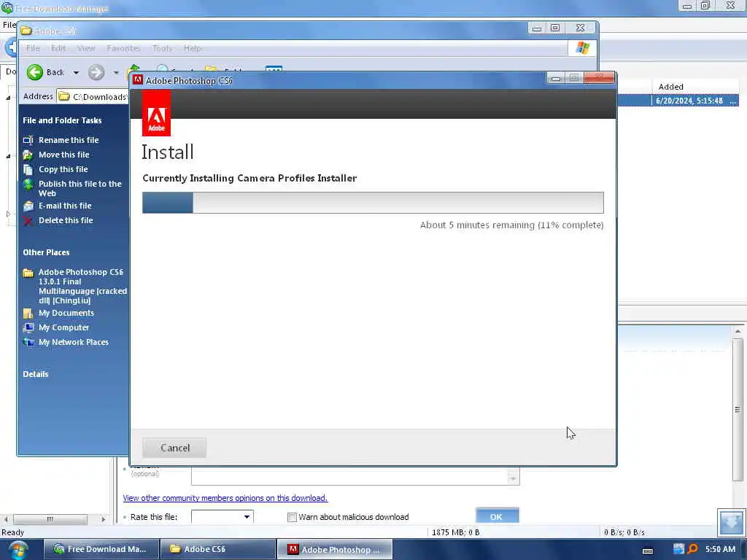The width and height of the screenshot is (747, 560).
Task: Open File menu in Adobe CS6 Explorer window
Action: pos(33,48)
